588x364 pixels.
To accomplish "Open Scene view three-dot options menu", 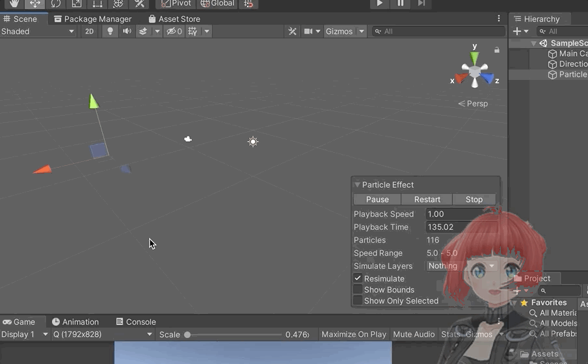I will click(x=499, y=18).
